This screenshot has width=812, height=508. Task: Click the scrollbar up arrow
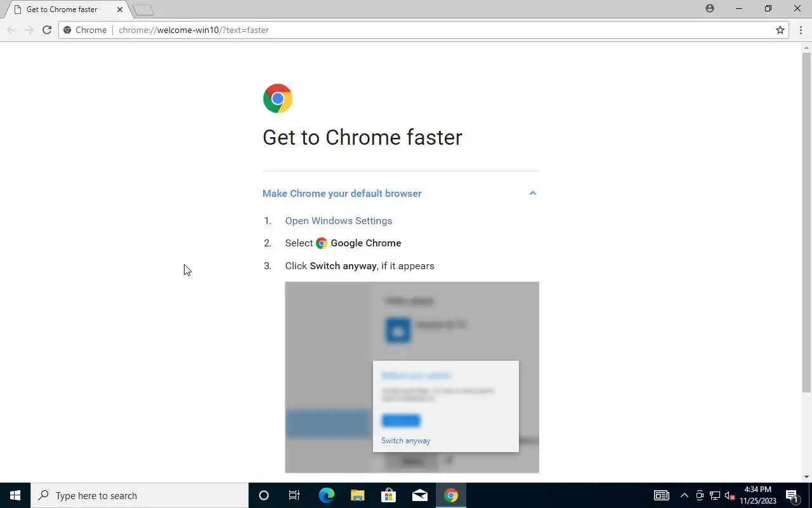coord(807,47)
